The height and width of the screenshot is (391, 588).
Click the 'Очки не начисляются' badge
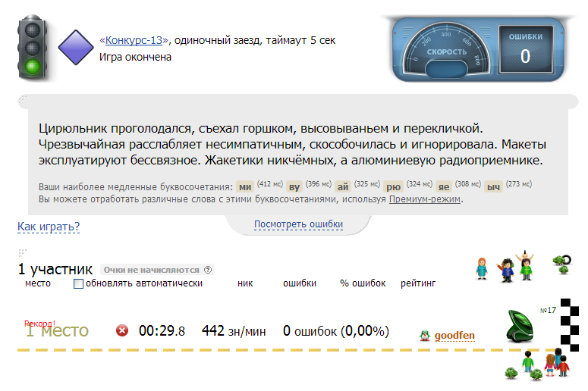[x=157, y=270]
